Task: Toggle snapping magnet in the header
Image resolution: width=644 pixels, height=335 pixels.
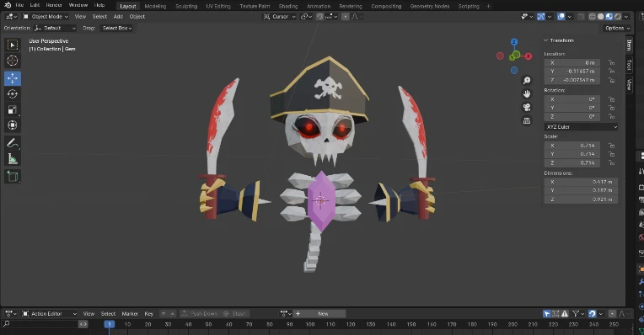Action: 320,16
